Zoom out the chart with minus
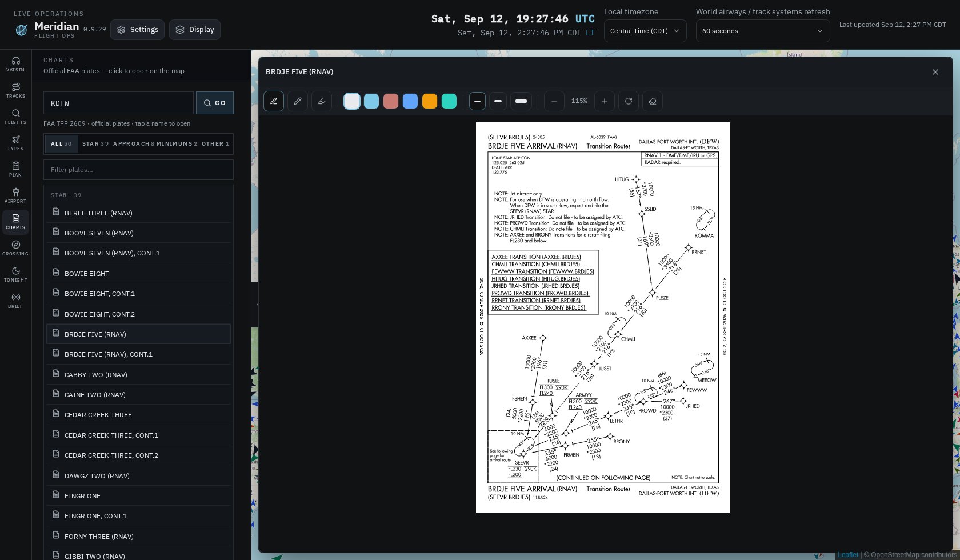Image resolution: width=960 pixels, height=560 pixels. pyautogui.click(x=554, y=101)
